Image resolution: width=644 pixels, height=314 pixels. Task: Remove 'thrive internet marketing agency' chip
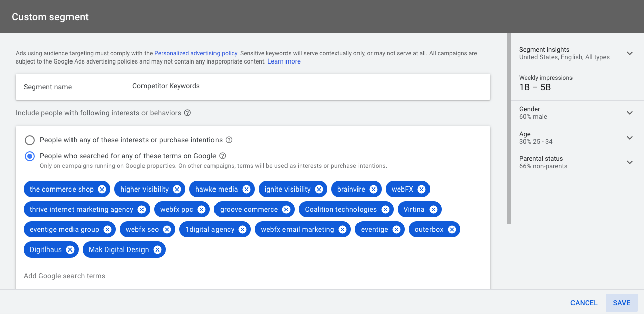coord(141,209)
